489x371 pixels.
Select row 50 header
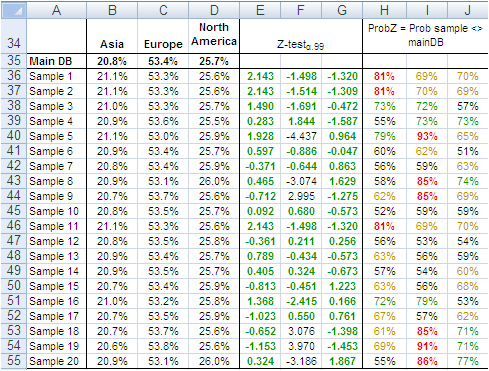tap(14, 286)
